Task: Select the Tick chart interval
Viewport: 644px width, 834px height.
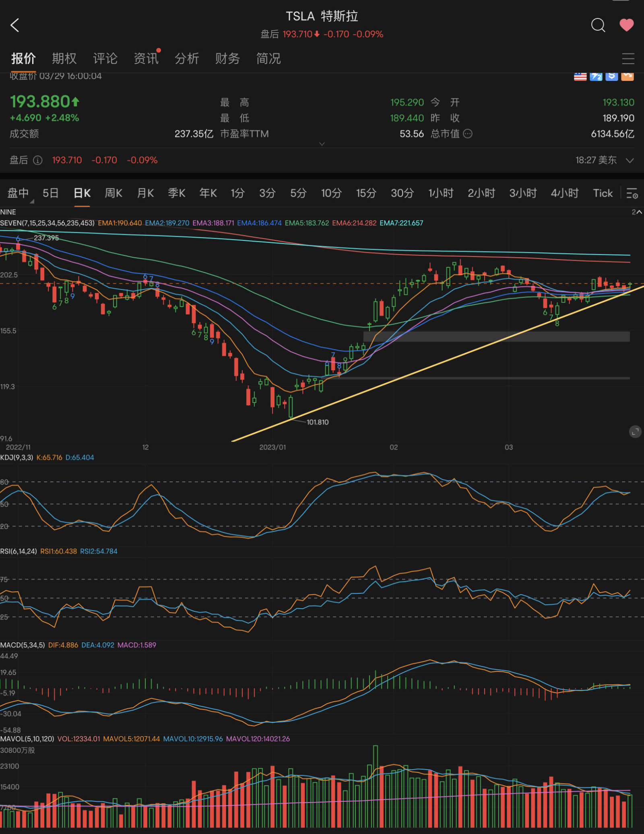Action: pos(603,193)
